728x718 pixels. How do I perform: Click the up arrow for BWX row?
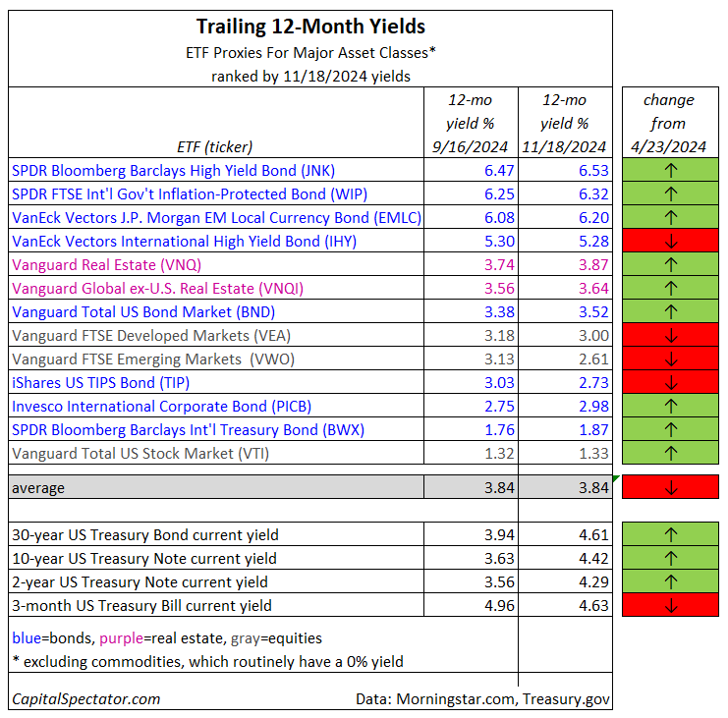(x=670, y=430)
